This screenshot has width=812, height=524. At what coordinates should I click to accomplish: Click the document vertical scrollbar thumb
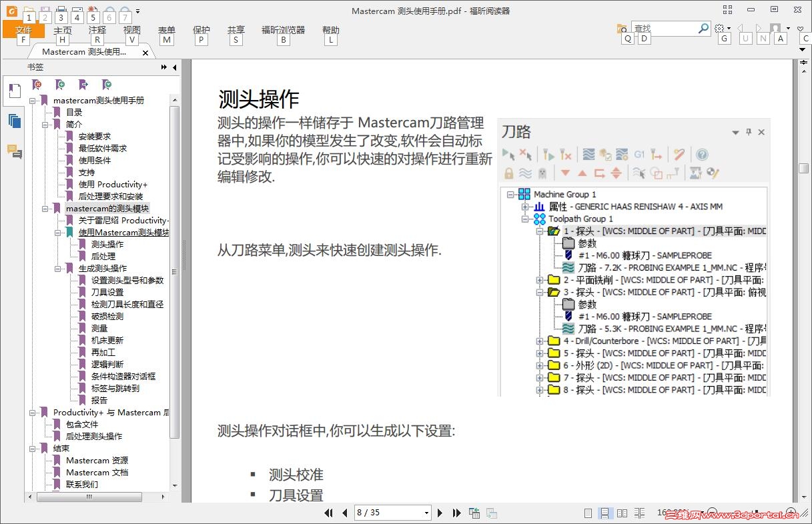click(804, 167)
